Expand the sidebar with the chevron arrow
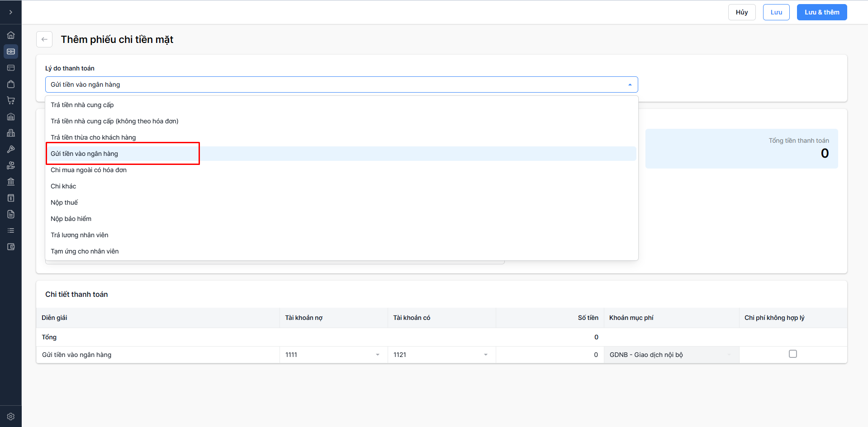This screenshot has height=427, width=868. [11, 12]
